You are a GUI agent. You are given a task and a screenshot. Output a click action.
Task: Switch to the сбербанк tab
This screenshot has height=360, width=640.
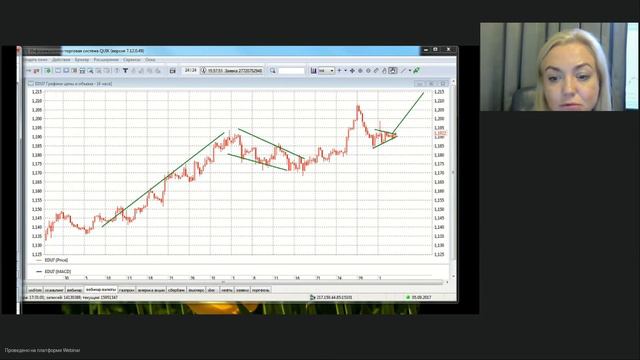(x=176, y=290)
